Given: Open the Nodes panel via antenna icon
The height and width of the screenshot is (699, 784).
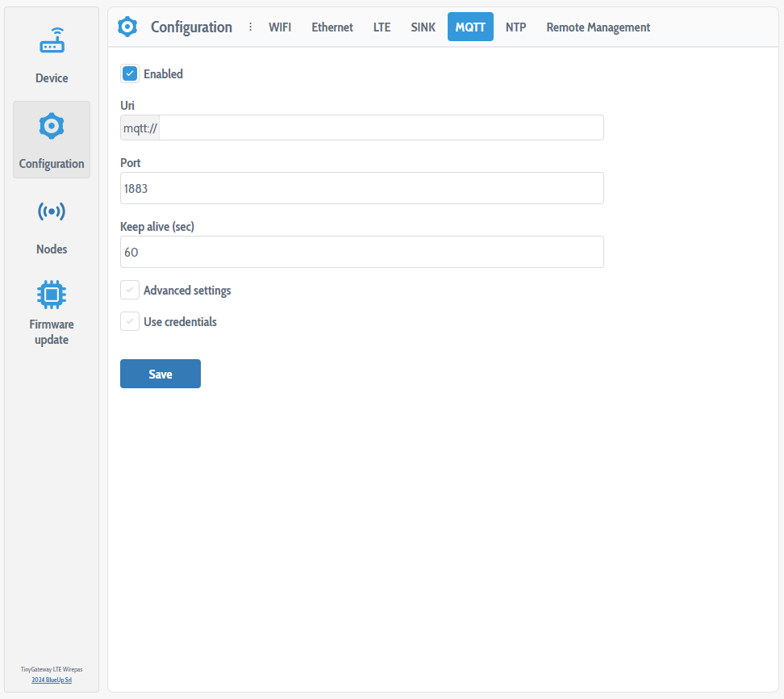Looking at the screenshot, I should tap(51, 211).
